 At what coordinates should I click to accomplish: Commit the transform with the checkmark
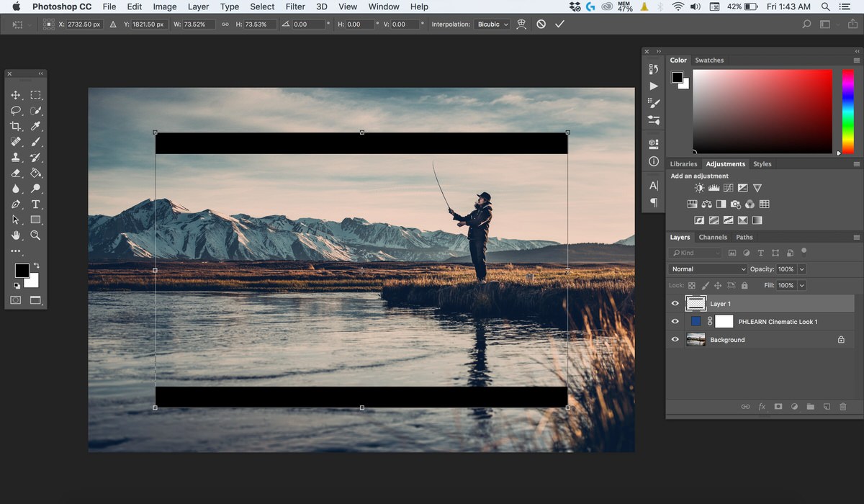(x=559, y=24)
